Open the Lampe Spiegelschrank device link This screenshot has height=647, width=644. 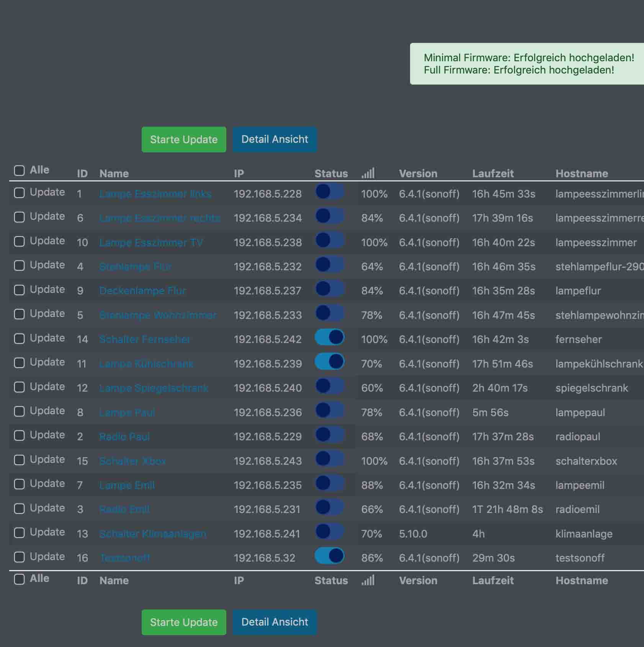point(154,388)
